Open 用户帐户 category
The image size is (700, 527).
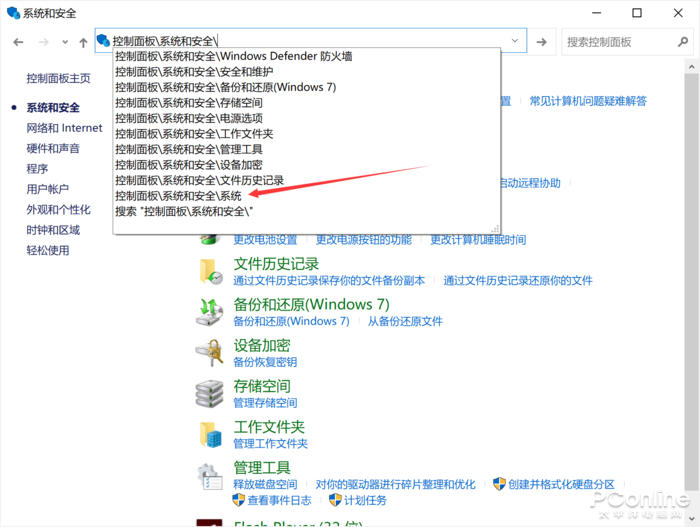(48, 189)
